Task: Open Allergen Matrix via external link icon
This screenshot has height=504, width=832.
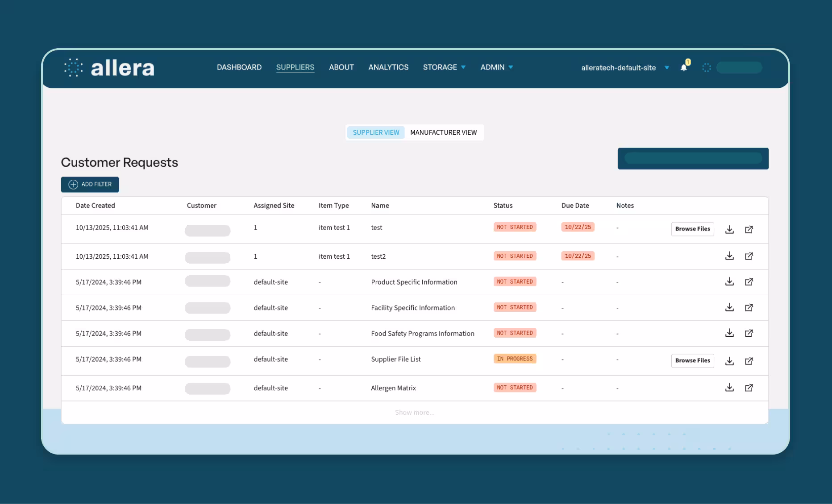Action: click(x=749, y=388)
